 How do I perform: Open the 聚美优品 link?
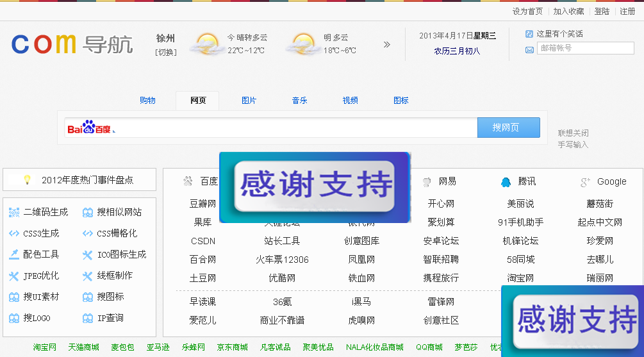tap(318, 347)
